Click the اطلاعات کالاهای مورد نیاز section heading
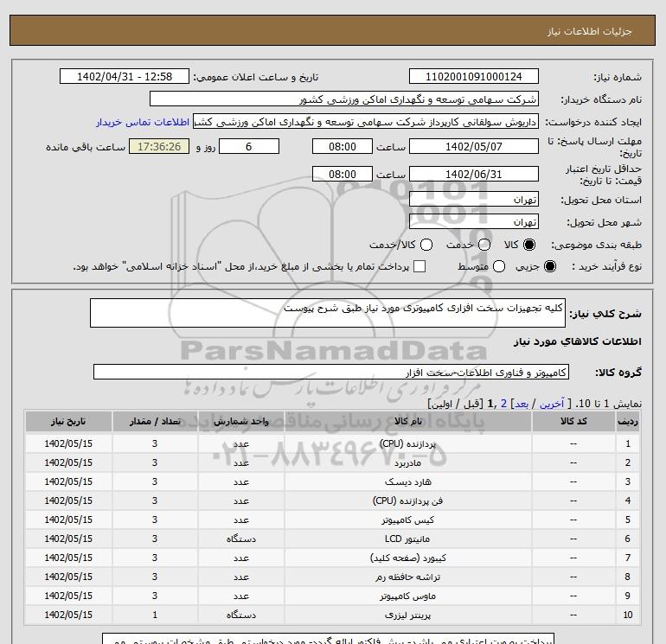The height and width of the screenshot is (644, 666). pyautogui.click(x=578, y=341)
